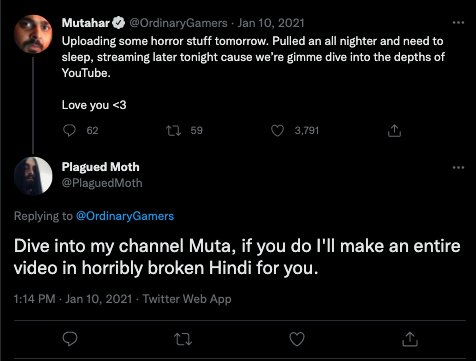
Task: Click the @PlaguedMoth handle
Action: coord(102,183)
